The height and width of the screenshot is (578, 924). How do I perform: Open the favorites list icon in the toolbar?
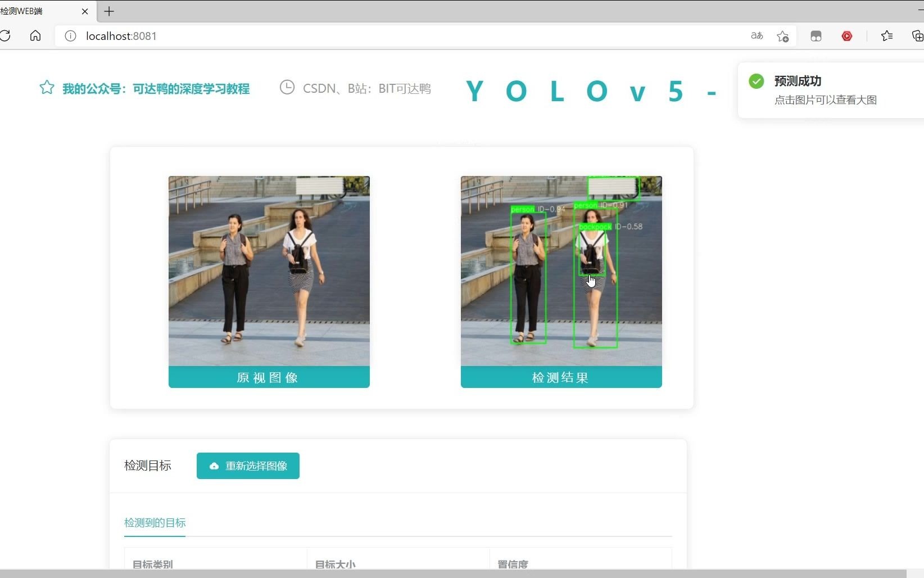(887, 35)
